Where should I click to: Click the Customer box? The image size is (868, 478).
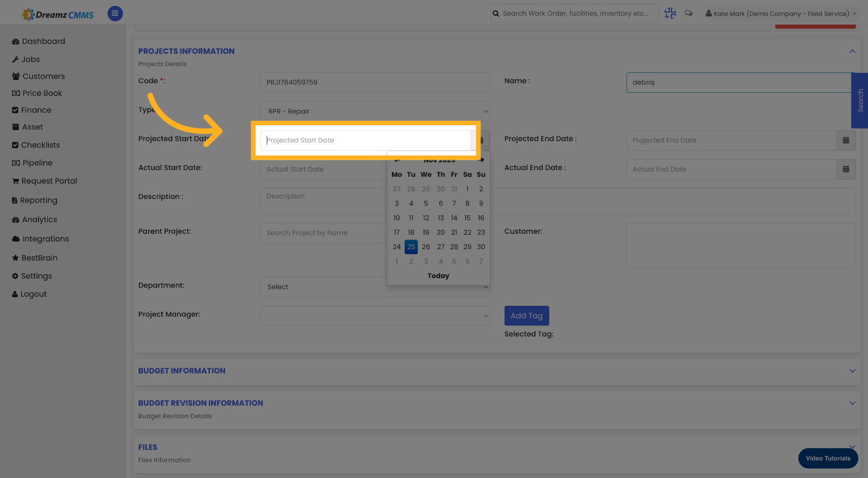pyautogui.click(x=741, y=245)
